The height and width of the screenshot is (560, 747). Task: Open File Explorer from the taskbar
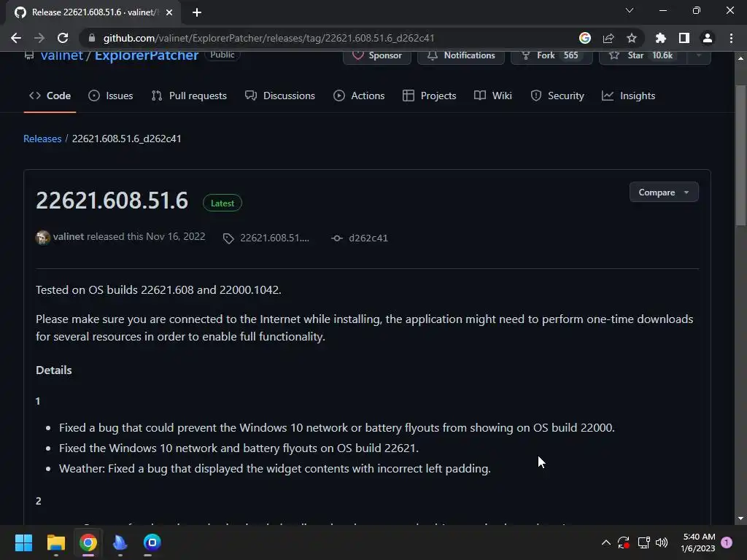tap(55, 542)
